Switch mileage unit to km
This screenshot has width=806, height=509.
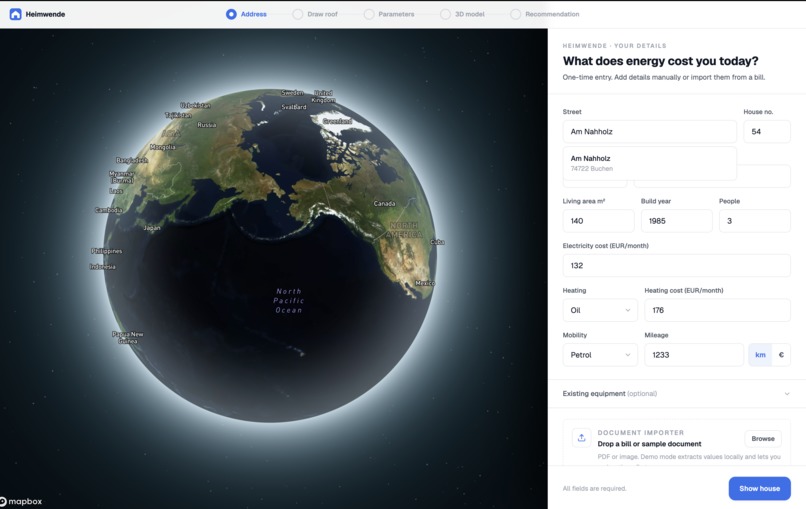pos(760,355)
